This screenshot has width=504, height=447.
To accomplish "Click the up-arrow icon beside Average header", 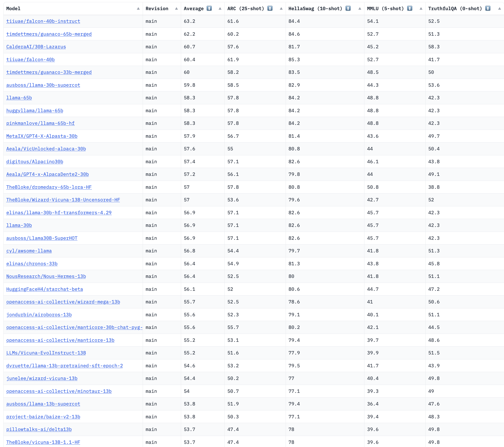I will [x=209, y=8].
